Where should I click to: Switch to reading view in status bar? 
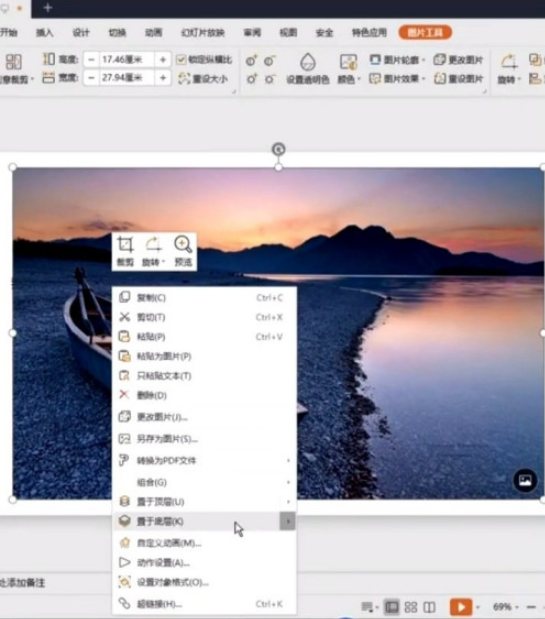429,607
